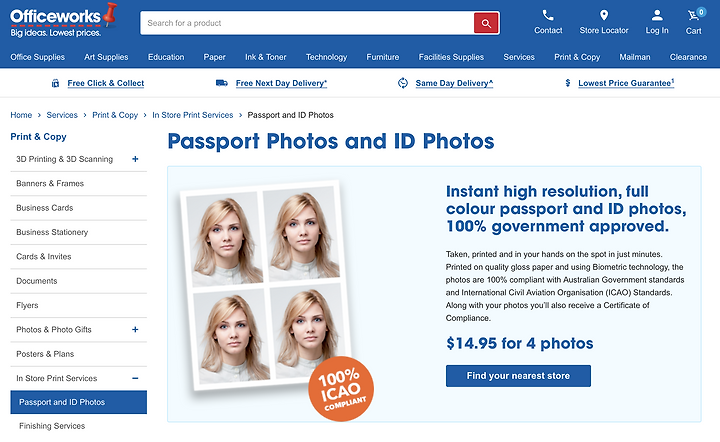The width and height of the screenshot is (720, 442).
Task: Open the Store Locator pin icon
Action: tap(604, 16)
